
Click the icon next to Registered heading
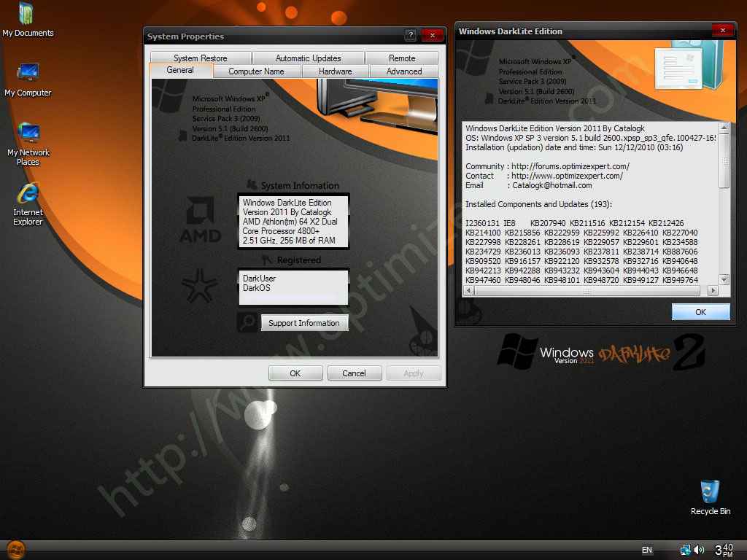coord(267,260)
